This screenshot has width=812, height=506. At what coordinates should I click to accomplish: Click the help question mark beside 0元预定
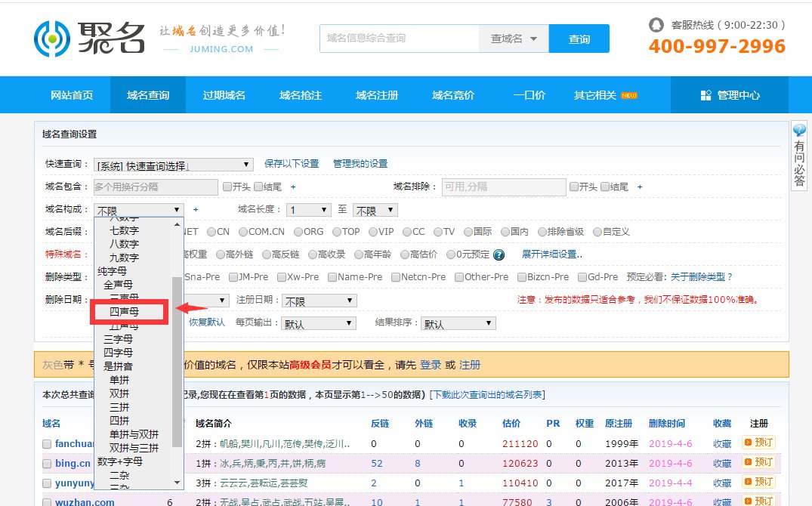(x=498, y=255)
